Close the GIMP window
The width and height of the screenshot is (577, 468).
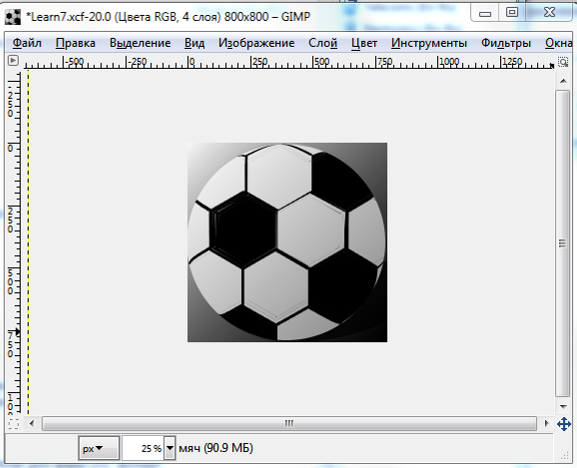click(x=549, y=13)
